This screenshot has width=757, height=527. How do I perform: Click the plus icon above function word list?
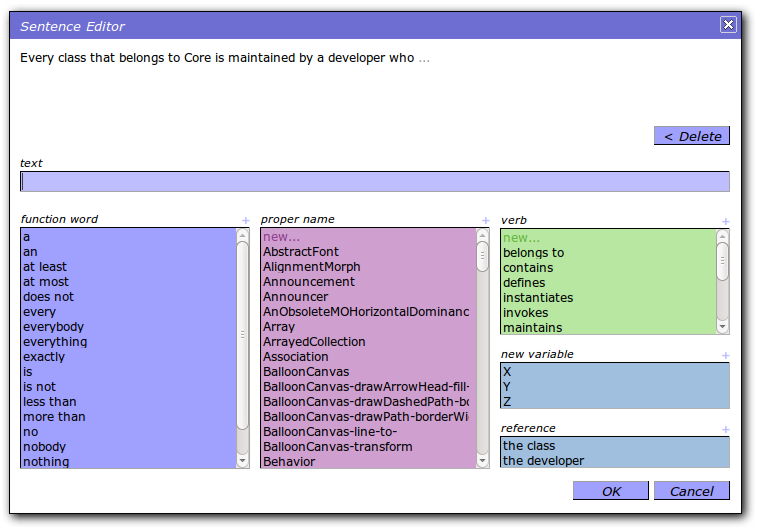point(245,221)
